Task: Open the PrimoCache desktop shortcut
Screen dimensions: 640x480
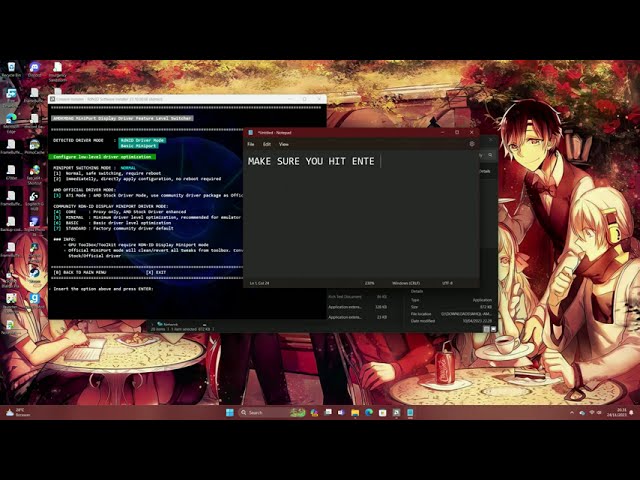Action: (x=34, y=146)
